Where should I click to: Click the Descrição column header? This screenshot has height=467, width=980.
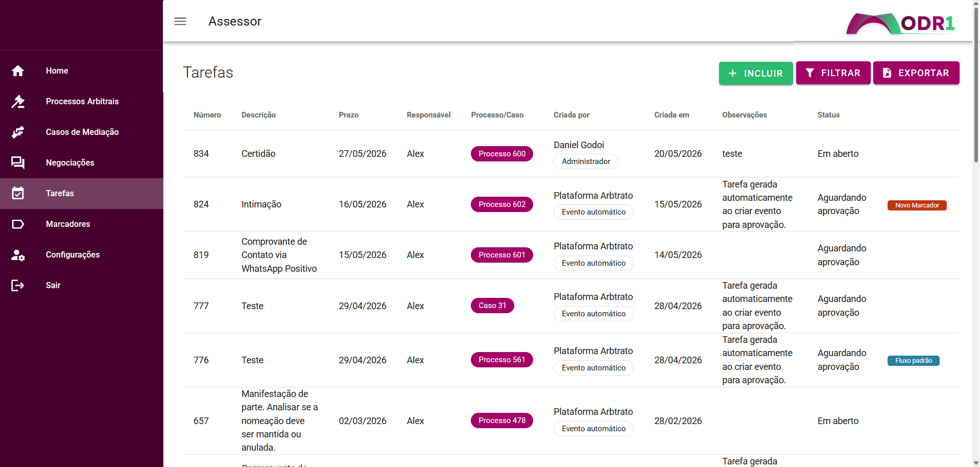258,115
